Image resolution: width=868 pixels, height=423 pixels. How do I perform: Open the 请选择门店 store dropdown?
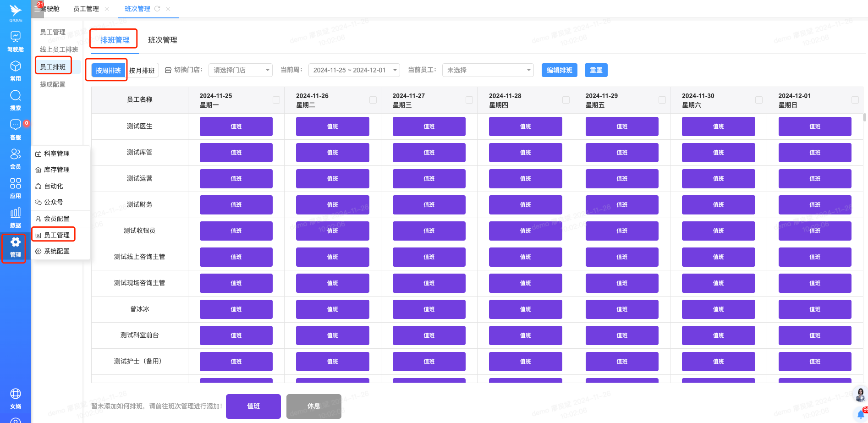[x=241, y=70]
